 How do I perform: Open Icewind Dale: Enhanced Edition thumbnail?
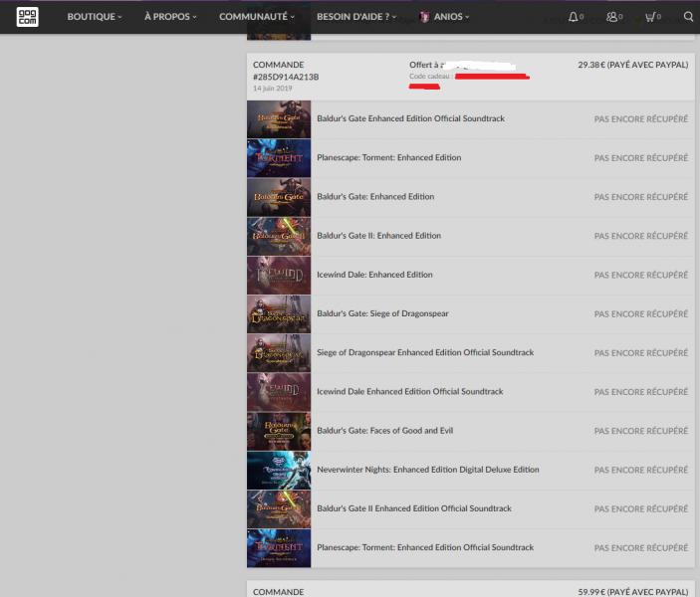(x=279, y=275)
